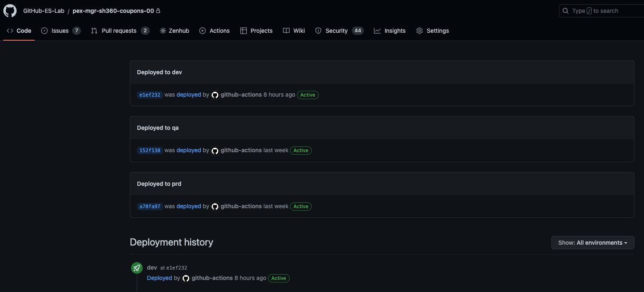The height and width of the screenshot is (292, 644).
Task: Click the 'deployed' link in the dev card
Action: click(x=189, y=95)
